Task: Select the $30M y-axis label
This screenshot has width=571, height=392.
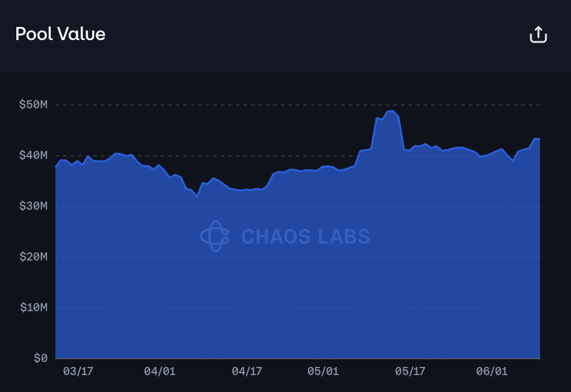Action: 34,206
